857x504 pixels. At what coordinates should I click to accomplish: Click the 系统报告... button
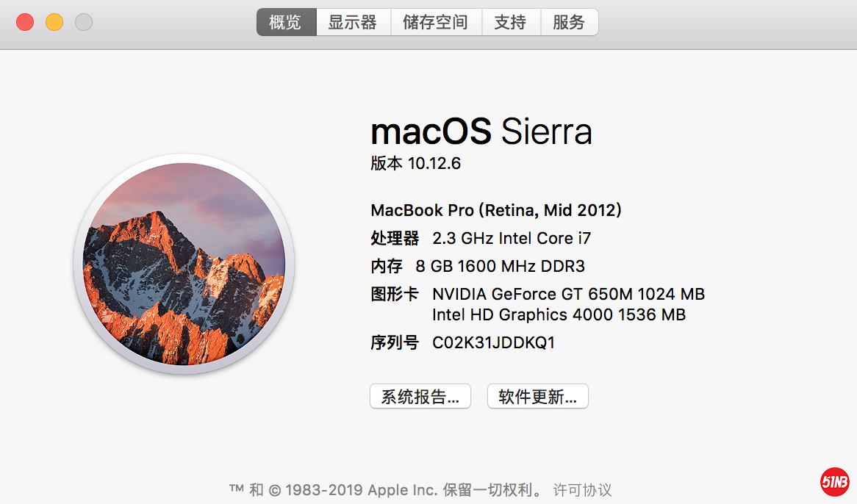(x=420, y=397)
